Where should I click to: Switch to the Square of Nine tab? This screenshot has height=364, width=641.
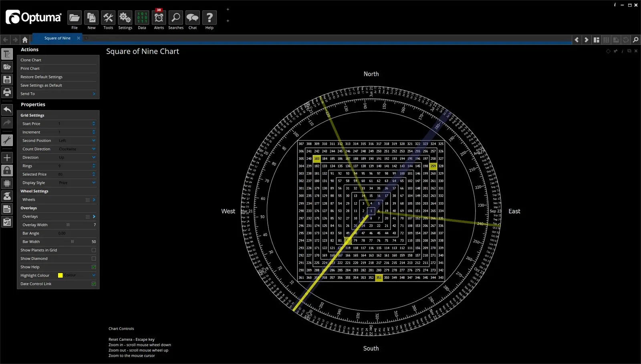(57, 38)
